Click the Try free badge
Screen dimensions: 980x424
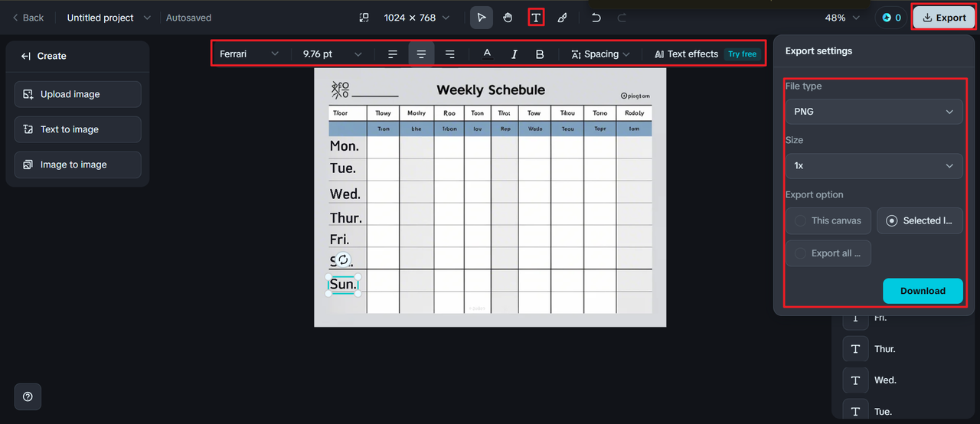point(742,54)
